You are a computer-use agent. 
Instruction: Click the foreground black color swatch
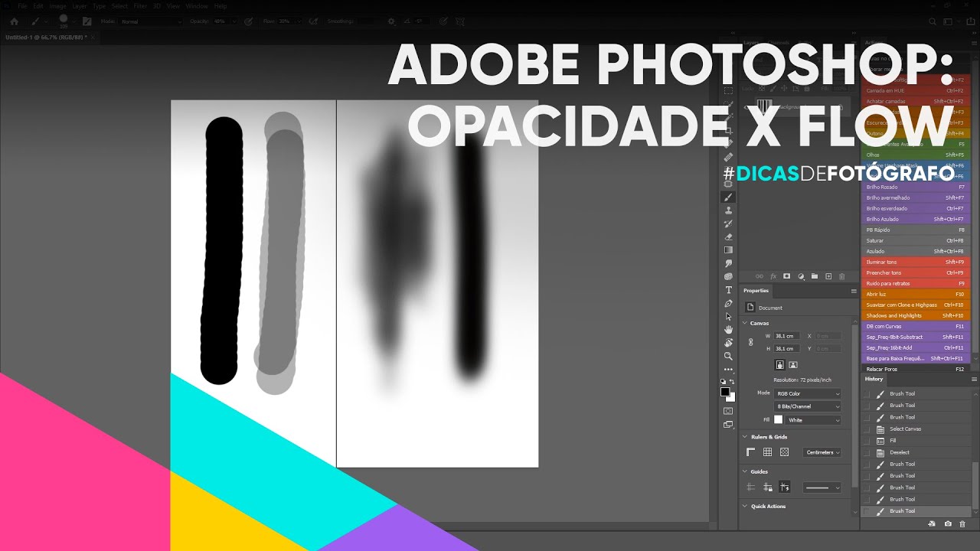tap(724, 392)
